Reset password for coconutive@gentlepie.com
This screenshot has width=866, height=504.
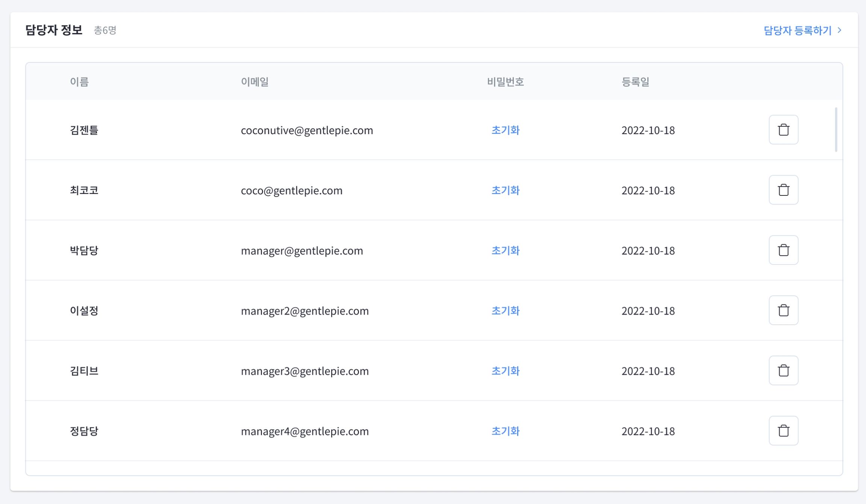pos(505,130)
